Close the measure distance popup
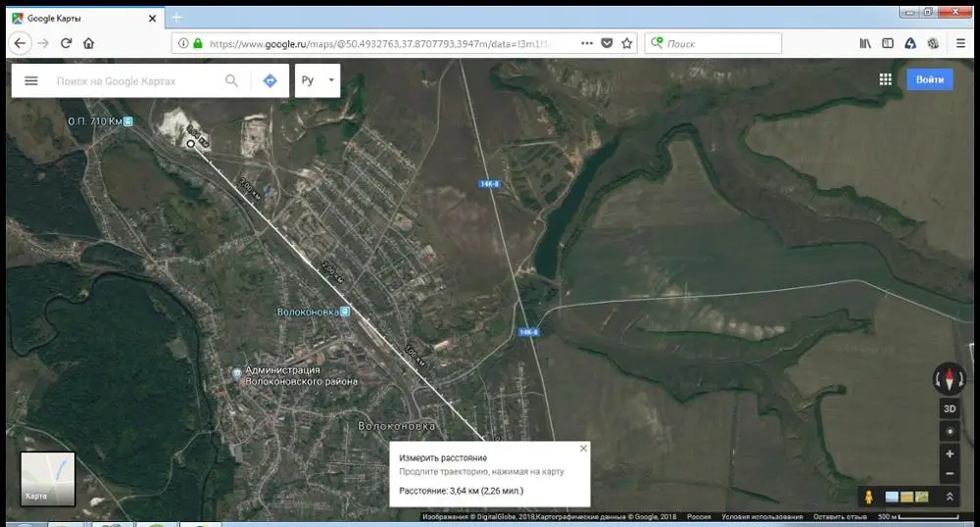 pyautogui.click(x=583, y=449)
